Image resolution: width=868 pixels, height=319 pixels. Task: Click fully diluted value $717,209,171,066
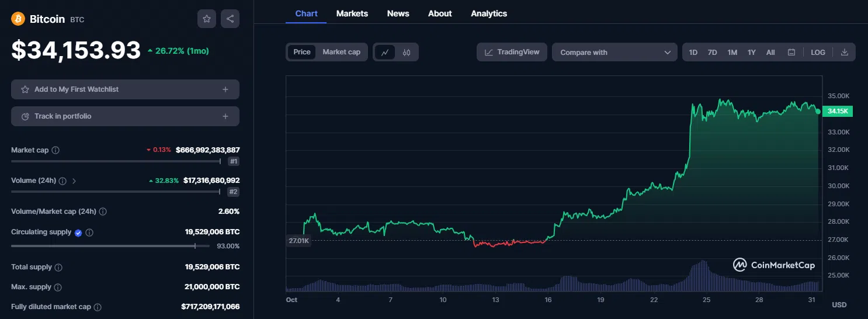210,307
